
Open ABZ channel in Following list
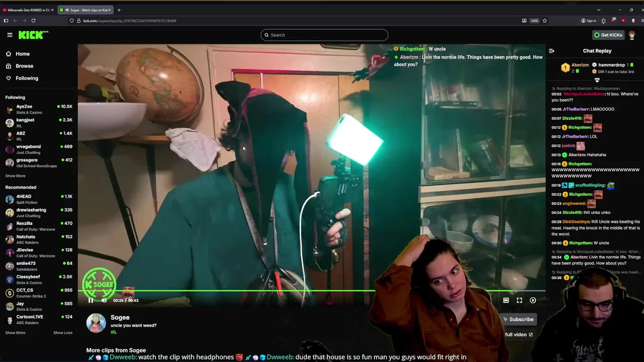39,136
